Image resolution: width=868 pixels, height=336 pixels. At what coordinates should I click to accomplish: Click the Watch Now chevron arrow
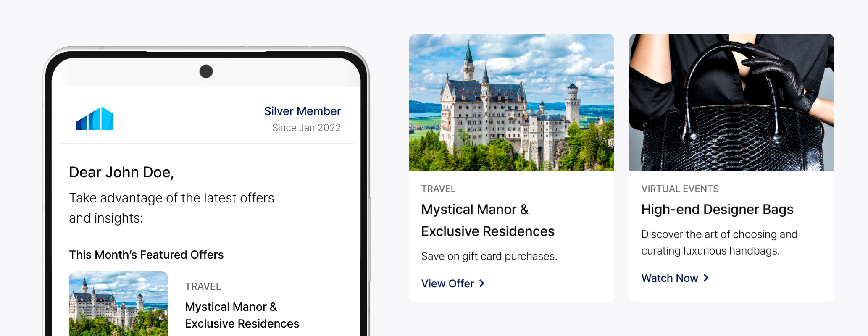(x=706, y=278)
